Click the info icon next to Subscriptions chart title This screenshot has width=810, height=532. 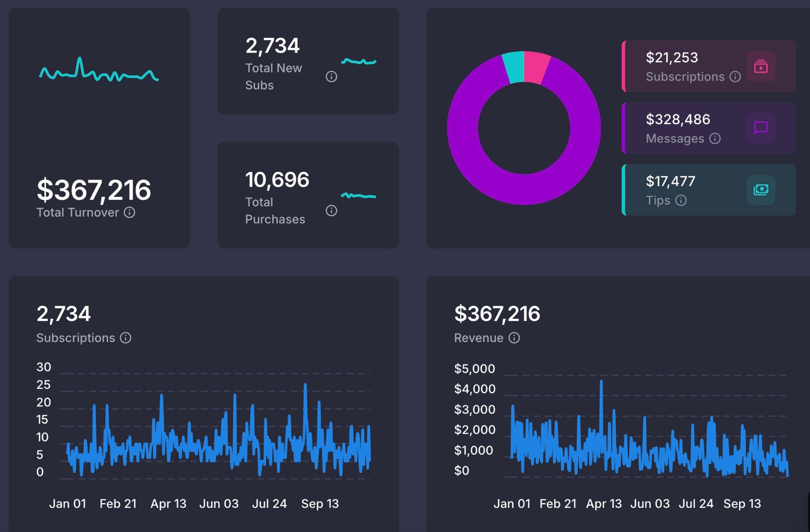(x=126, y=338)
